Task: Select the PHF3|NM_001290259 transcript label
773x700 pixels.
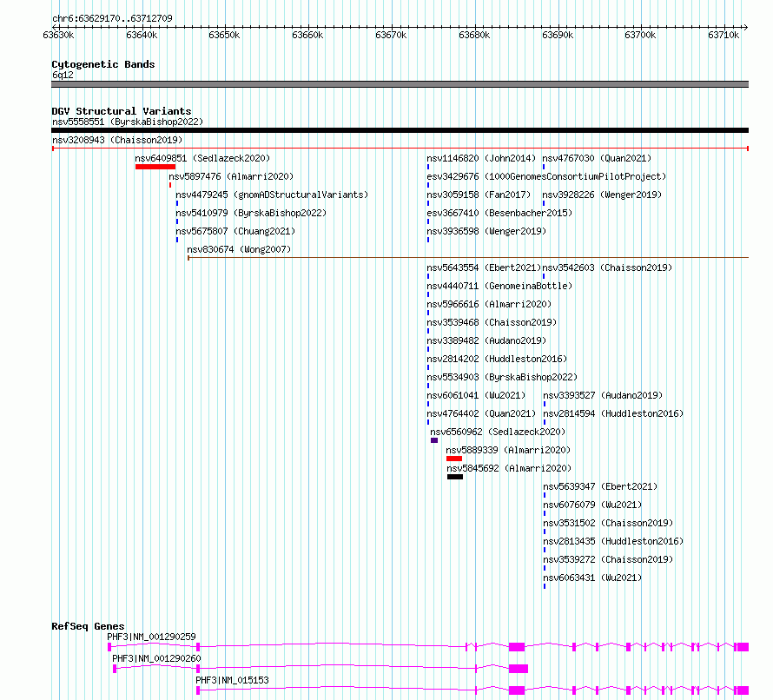Action: tap(151, 637)
